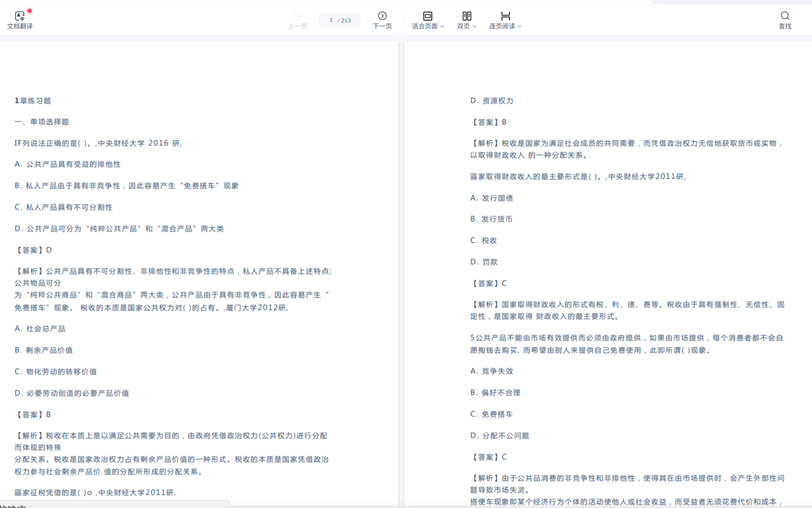Click the "【答案】D" line on left page

coord(33,250)
